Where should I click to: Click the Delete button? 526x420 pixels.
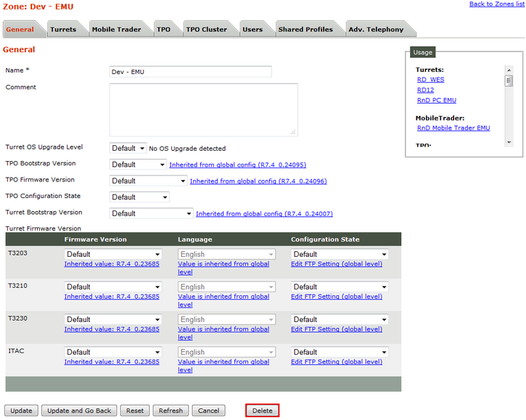pyautogui.click(x=263, y=411)
